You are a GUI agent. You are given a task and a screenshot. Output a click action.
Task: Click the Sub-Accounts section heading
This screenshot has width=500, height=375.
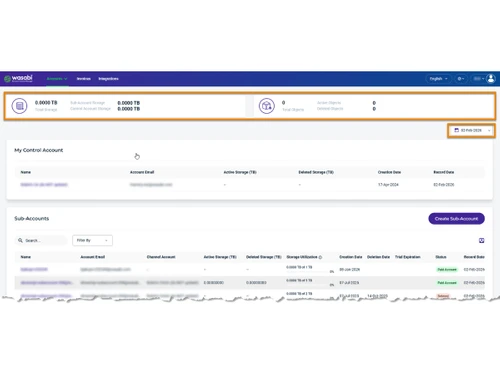(x=32, y=219)
